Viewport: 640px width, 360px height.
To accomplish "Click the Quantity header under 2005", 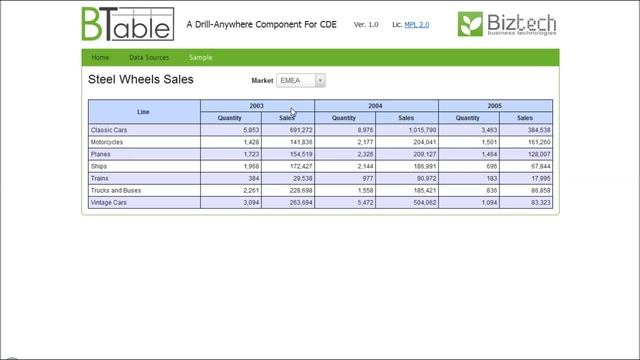I will tap(469, 118).
